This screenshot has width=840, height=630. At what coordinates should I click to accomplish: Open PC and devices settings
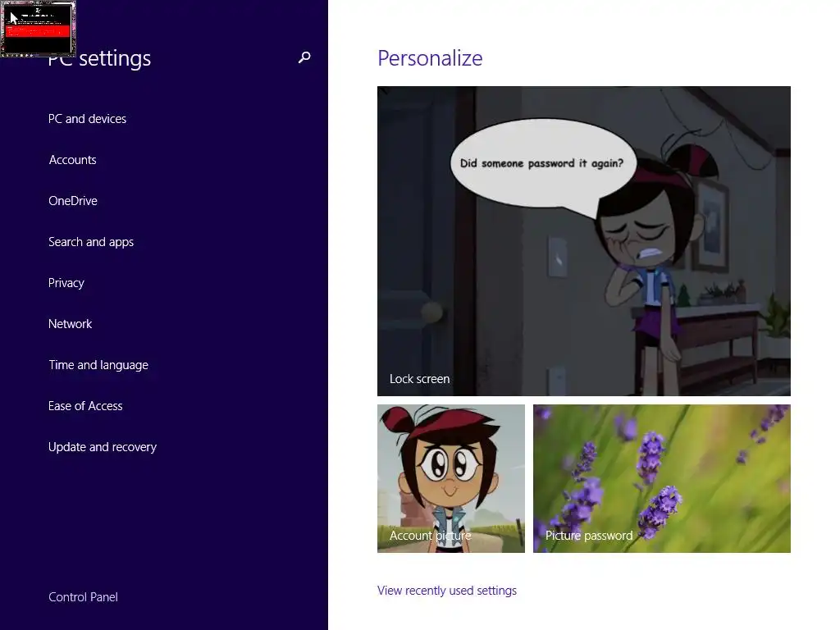[x=87, y=119]
